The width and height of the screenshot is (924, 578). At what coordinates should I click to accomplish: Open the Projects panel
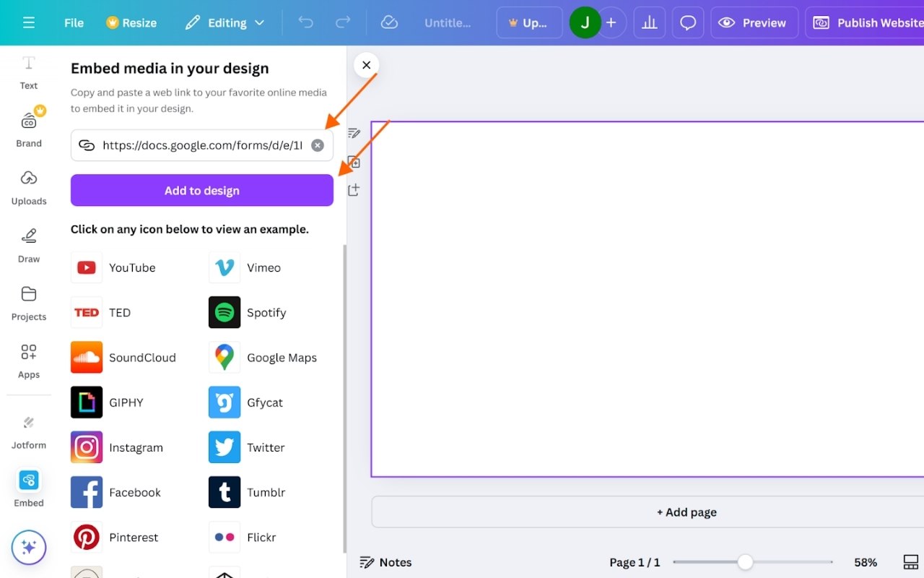[28, 302]
